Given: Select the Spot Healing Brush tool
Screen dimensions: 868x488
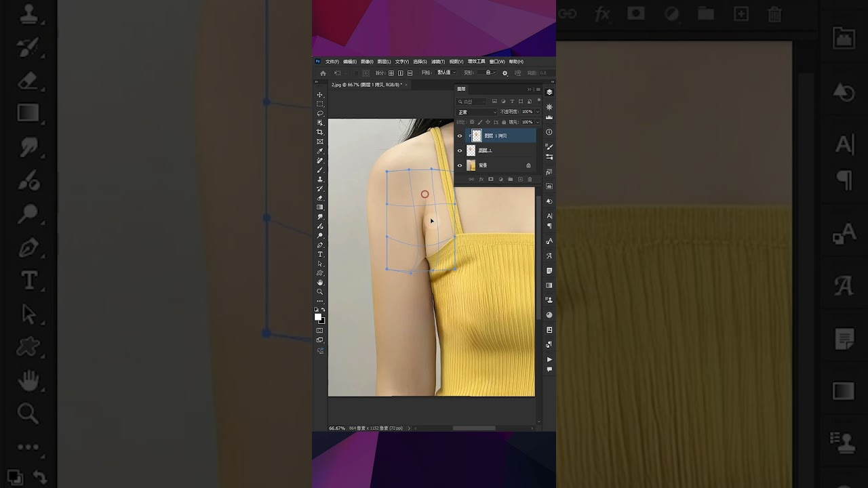Looking at the screenshot, I should point(319,161).
